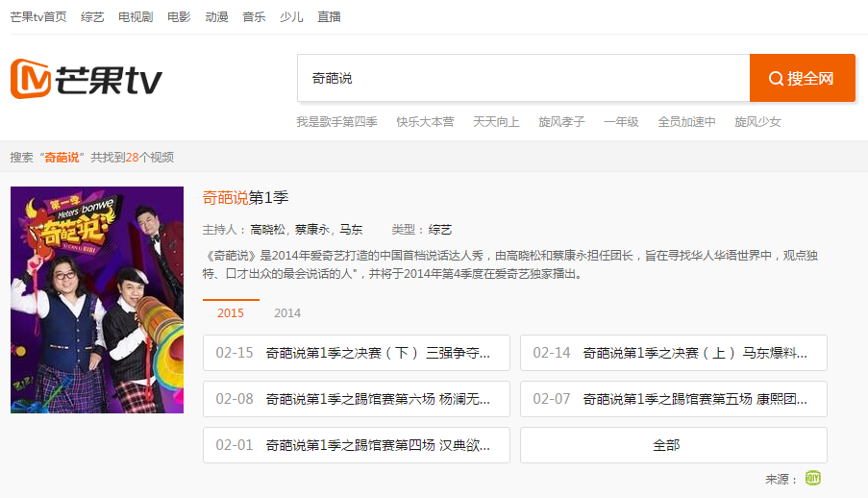Click the iQIYI source icon
The image size is (868, 498).
tap(812, 478)
